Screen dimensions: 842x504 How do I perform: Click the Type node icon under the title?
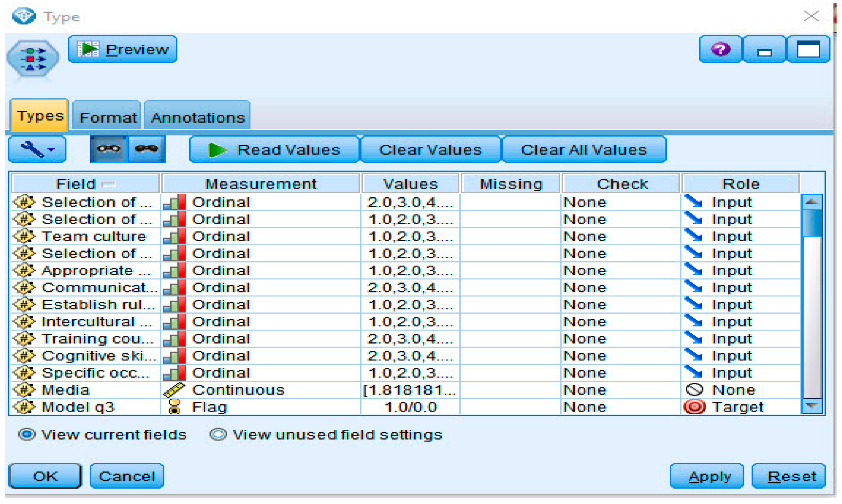point(33,59)
